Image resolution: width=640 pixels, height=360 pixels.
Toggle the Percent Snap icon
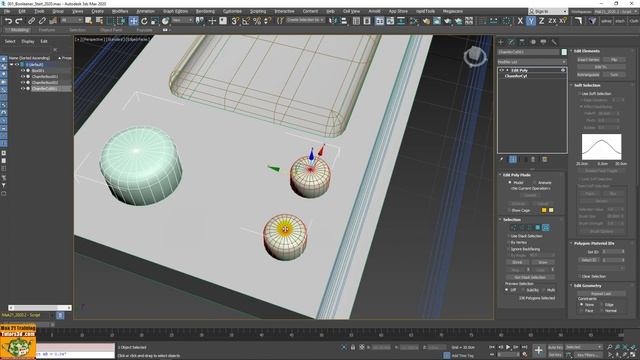pos(257,21)
